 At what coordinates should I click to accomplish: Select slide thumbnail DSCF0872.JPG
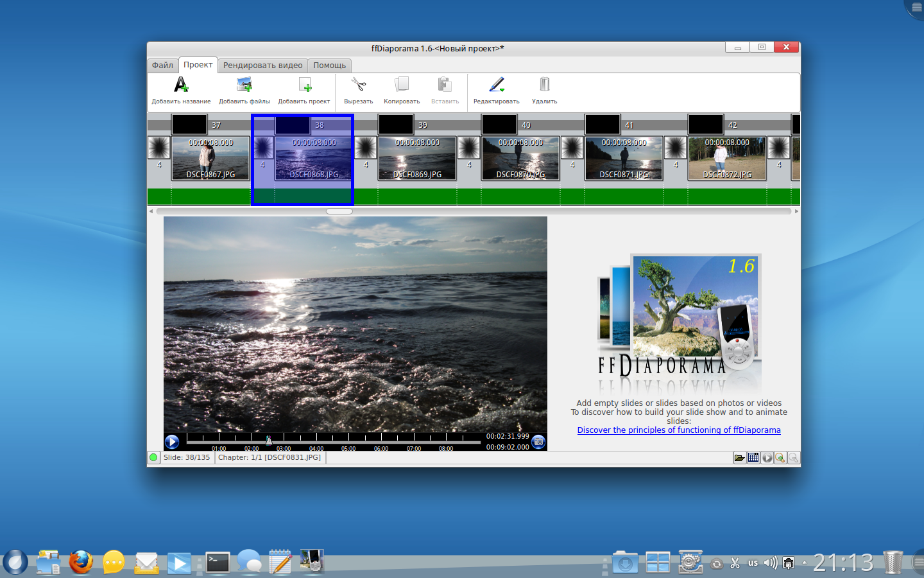(727, 158)
